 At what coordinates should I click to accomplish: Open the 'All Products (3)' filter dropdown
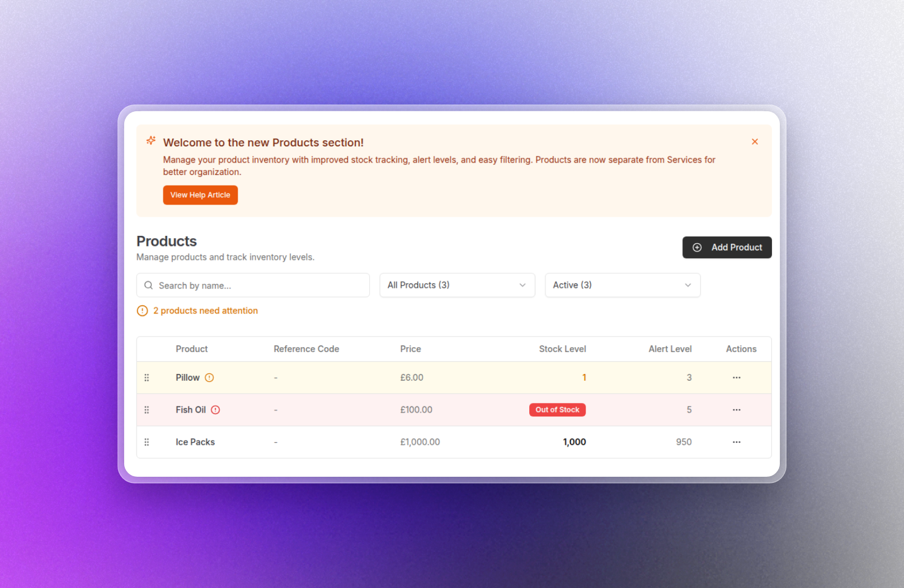457,285
